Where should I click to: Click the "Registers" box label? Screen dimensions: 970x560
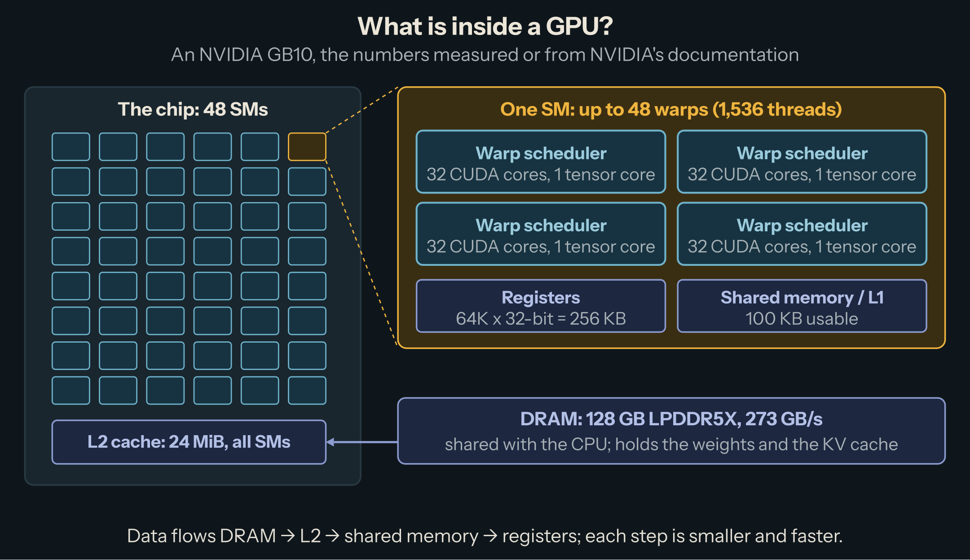541,297
